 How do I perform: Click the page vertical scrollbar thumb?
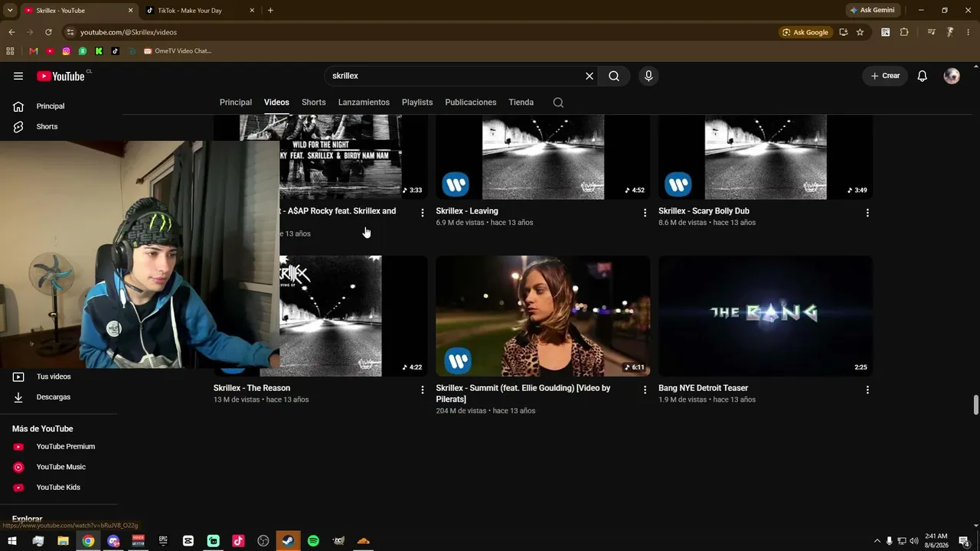[x=975, y=405]
